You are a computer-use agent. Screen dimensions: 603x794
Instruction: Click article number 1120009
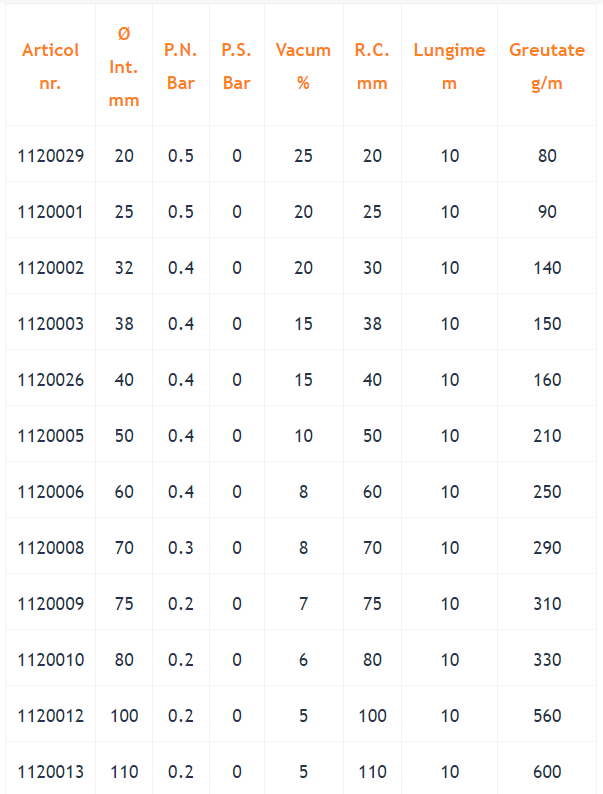[51, 604]
